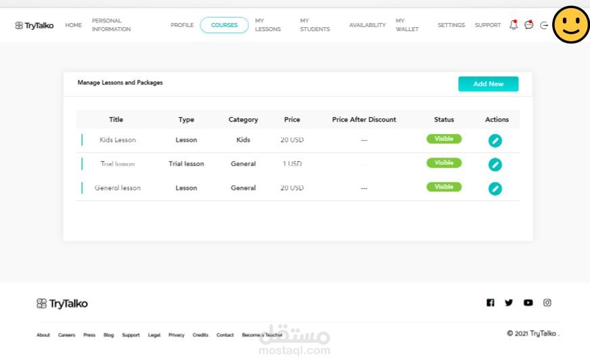Click the Actions column header
This screenshot has width=590, height=364.
click(x=497, y=119)
